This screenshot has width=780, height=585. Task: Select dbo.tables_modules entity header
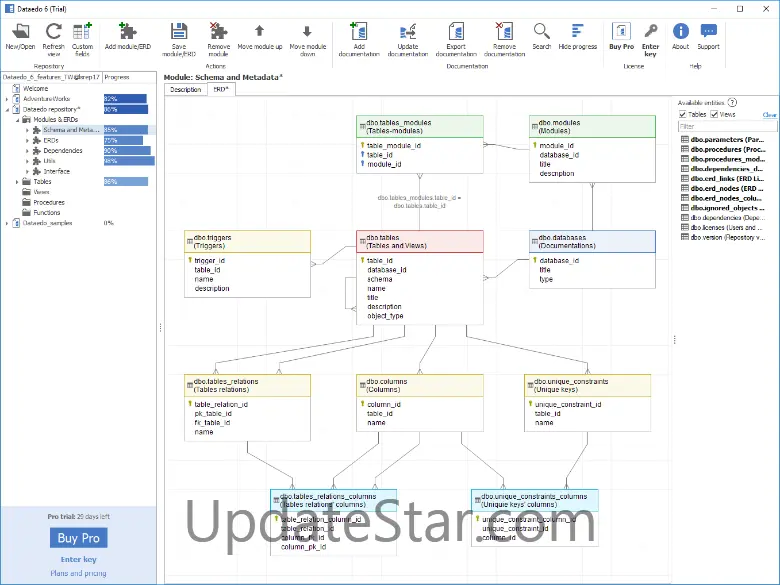420,127
